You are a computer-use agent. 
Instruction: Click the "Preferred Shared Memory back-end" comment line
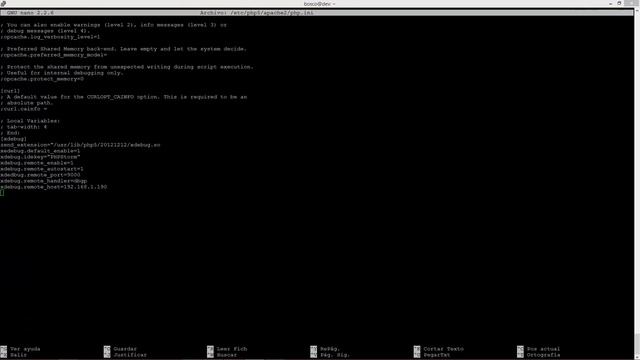tap(124, 49)
